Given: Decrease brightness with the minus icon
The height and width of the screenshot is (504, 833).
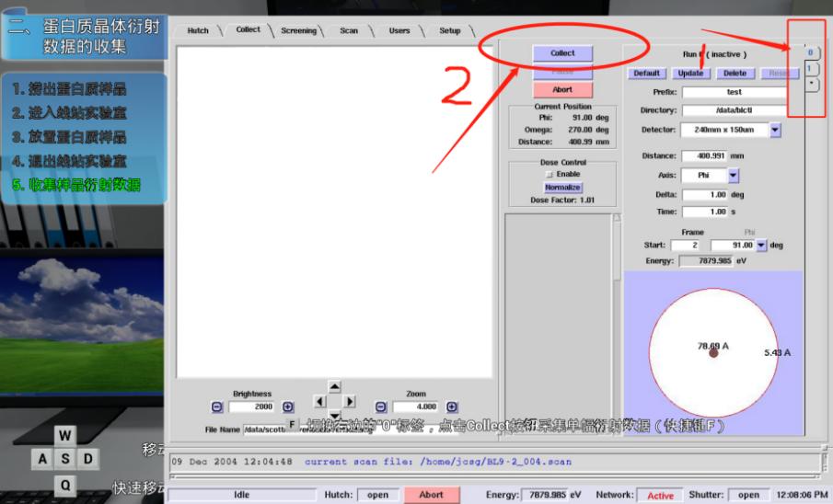Looking at the screenshot, I should coord(217,407).
